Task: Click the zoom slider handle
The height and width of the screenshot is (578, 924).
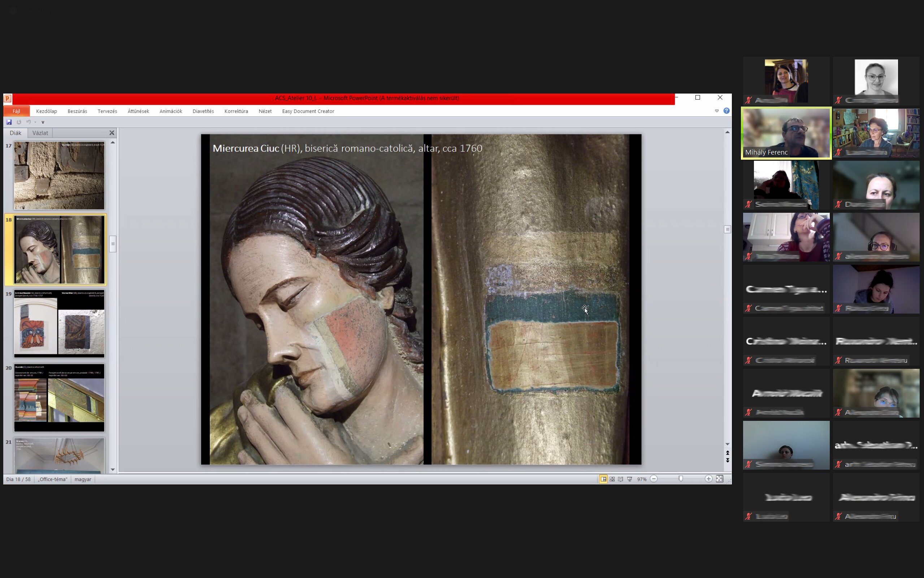Action: 681,479
